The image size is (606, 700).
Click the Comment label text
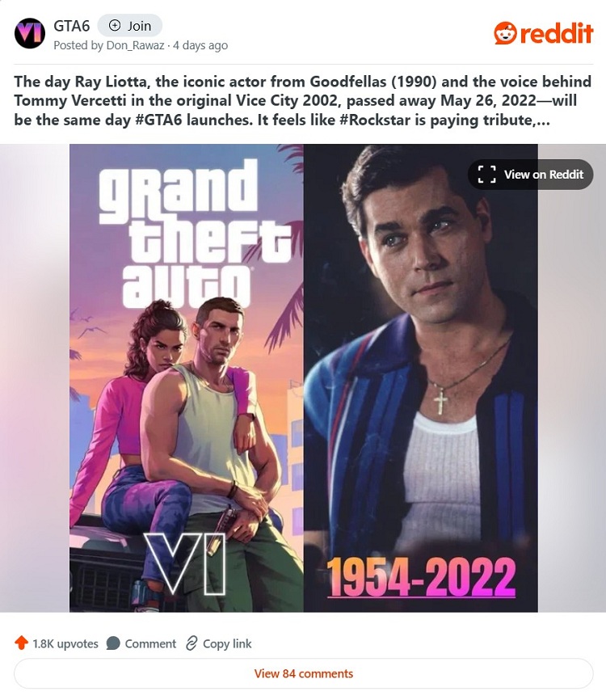150,643
